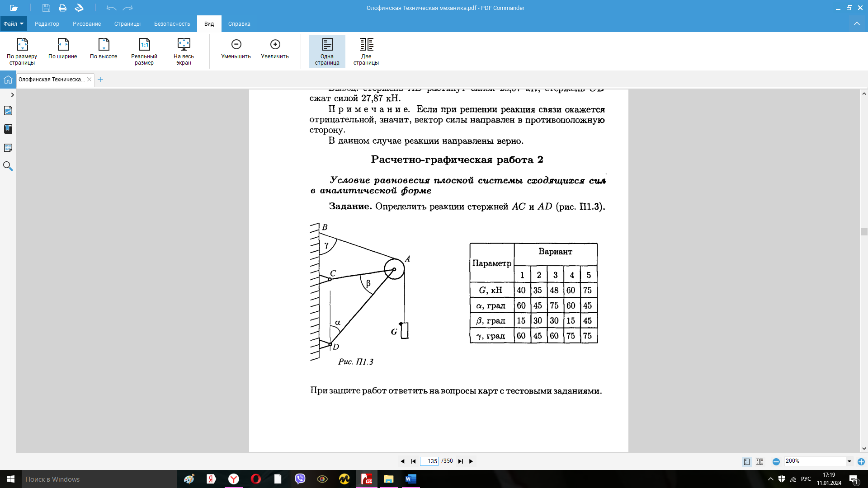Click the Fit to page size icon
868x488 pixels.
tap(22, 45)
